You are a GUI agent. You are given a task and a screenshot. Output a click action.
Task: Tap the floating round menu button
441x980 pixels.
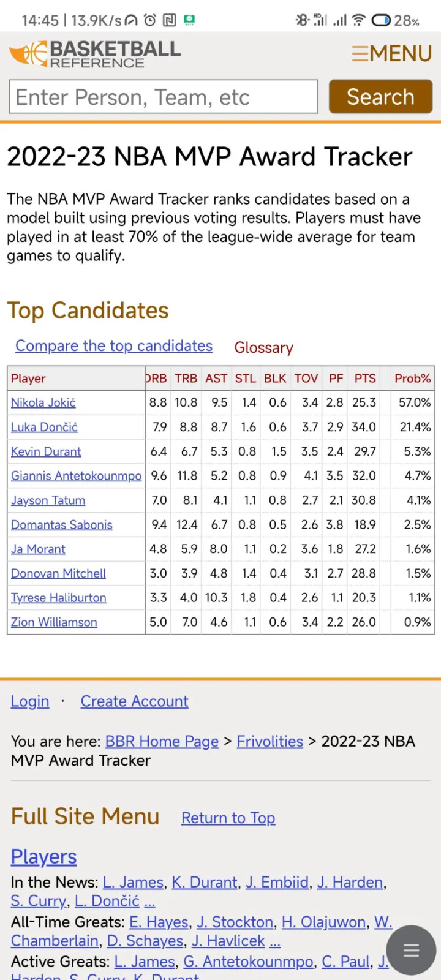(411, 950)
